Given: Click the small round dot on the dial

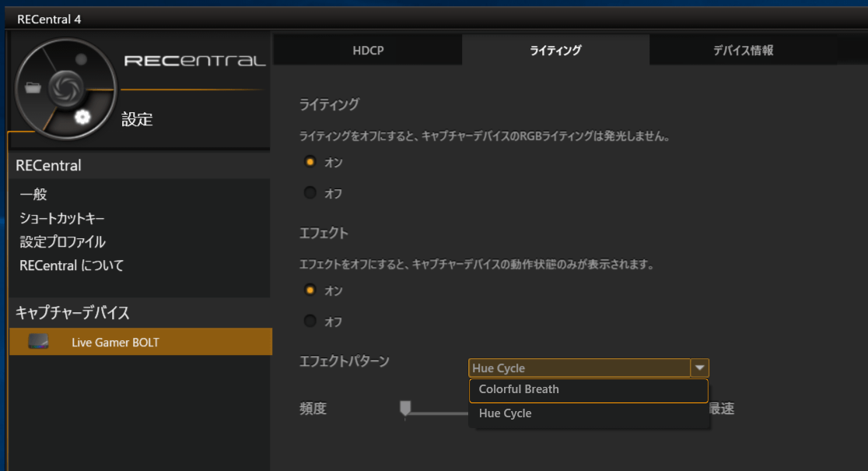Looking at the screenshot, I should coord(82,59).
